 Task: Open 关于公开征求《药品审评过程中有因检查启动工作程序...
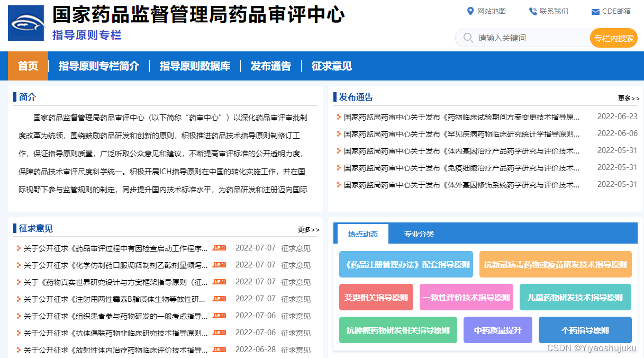pyautogui.click(x=116, y=248)
